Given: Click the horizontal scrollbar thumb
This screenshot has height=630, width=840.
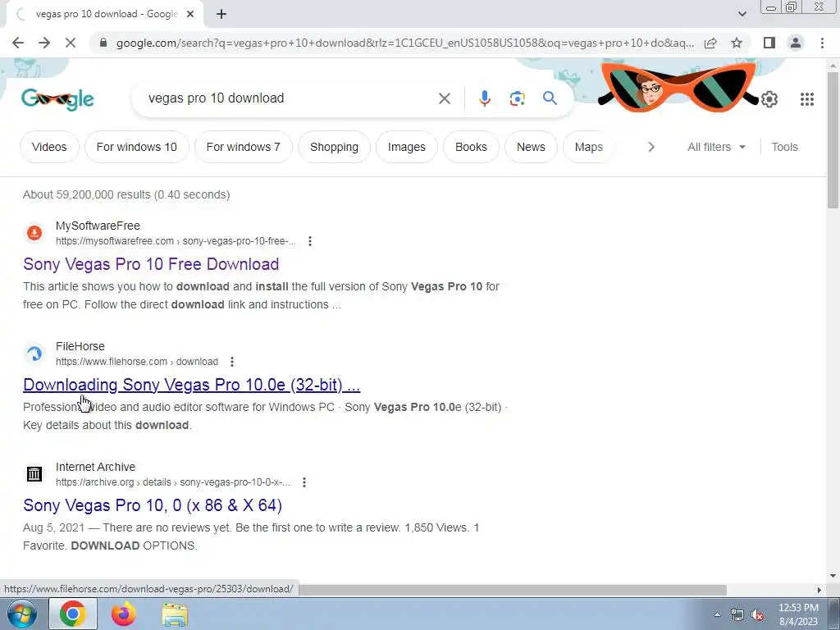Looking at the screenshot, I should pyautogui.click(x=512, y=590).
